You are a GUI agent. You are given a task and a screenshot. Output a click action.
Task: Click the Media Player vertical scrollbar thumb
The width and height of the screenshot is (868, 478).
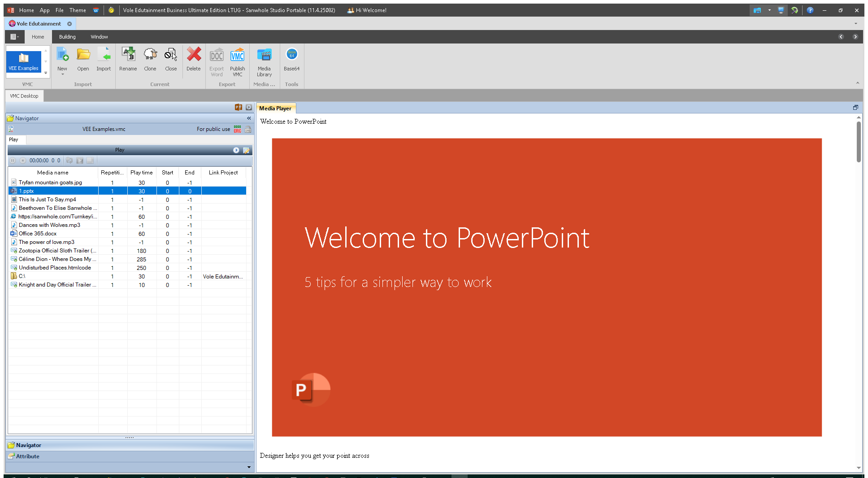point(859,141)
